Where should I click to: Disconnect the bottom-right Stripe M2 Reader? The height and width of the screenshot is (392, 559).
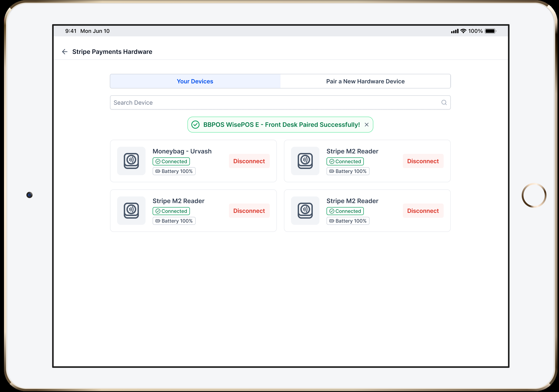pos(423,211)
